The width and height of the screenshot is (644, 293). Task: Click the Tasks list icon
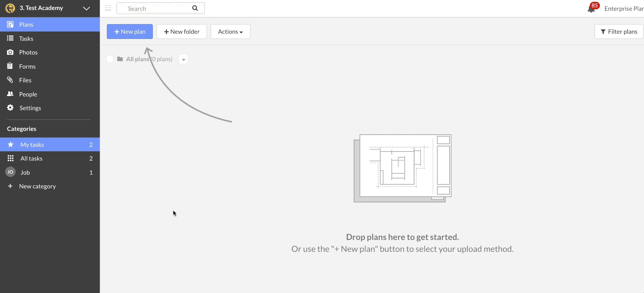click(10, 38)
